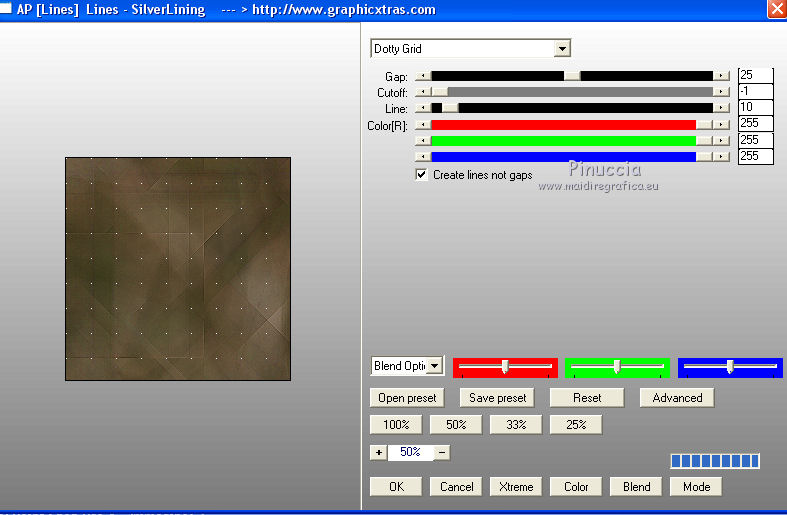Open the Dotty Grid preset dropdown
This screenshot has width=787, height=515.
562,49
